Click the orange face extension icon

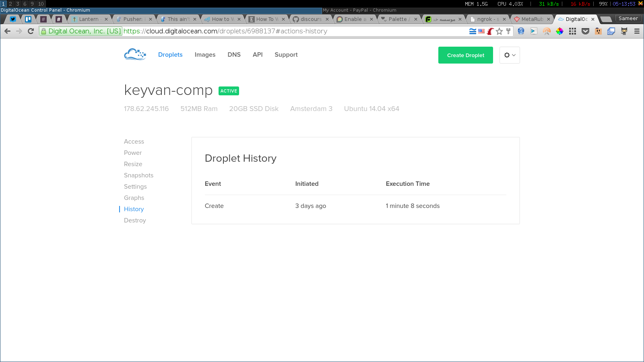point(598,31)
